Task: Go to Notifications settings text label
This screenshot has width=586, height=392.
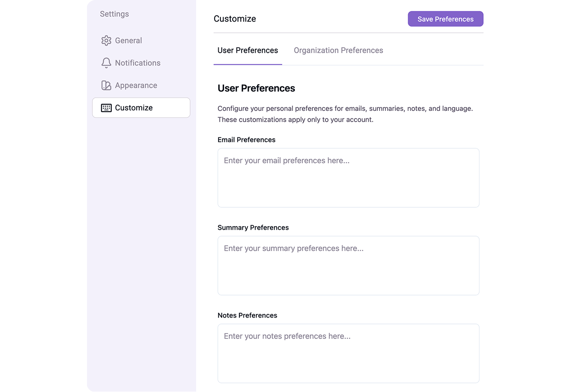Action: point(137,63)
